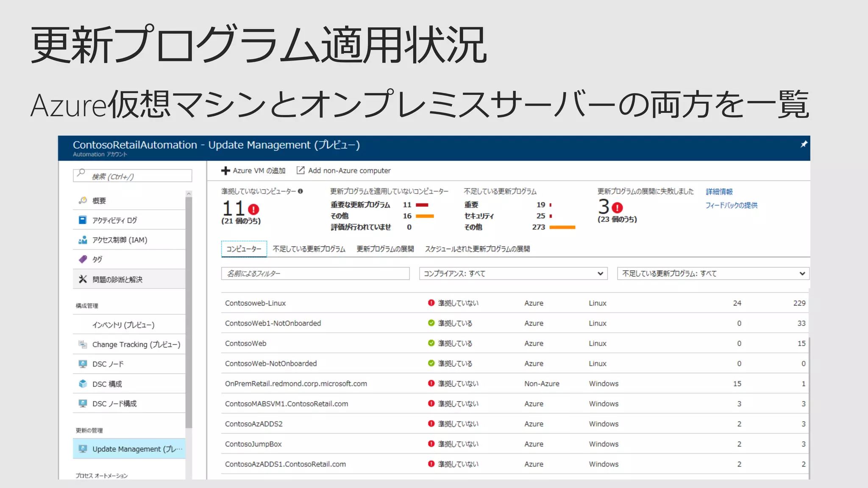Click フィードバックの提供 link
This screenshot has width=868, height=488.
pos(731,205)
